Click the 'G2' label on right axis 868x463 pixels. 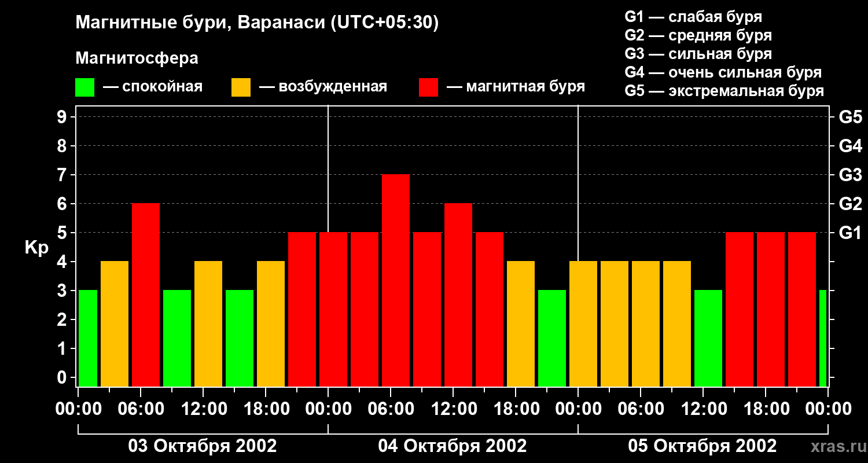click(x=850, y=204)
